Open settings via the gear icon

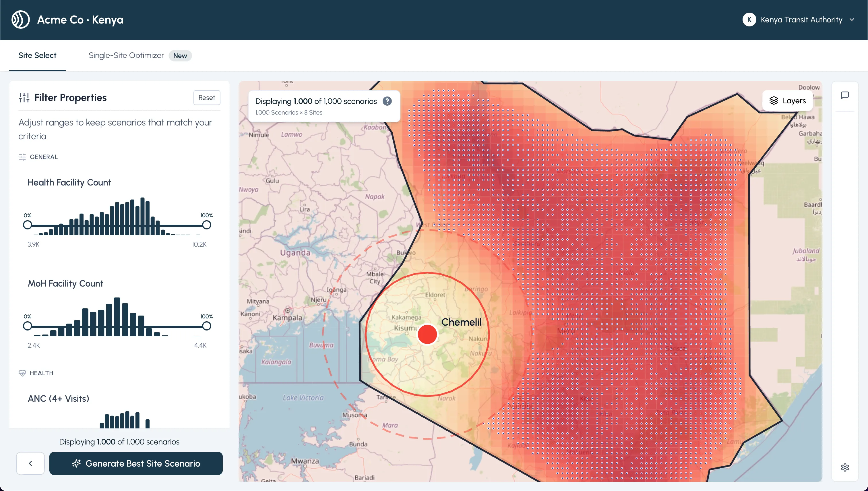[845, 467]
